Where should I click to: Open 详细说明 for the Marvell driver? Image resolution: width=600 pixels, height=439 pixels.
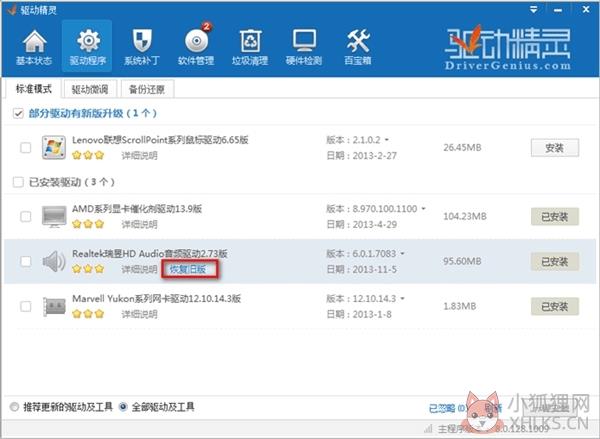click(139, 315)
